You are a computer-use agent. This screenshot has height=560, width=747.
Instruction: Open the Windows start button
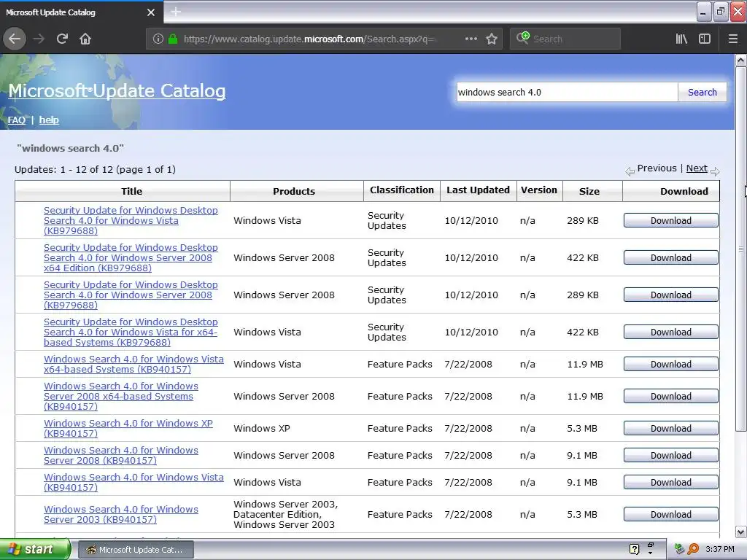(34, 549)
